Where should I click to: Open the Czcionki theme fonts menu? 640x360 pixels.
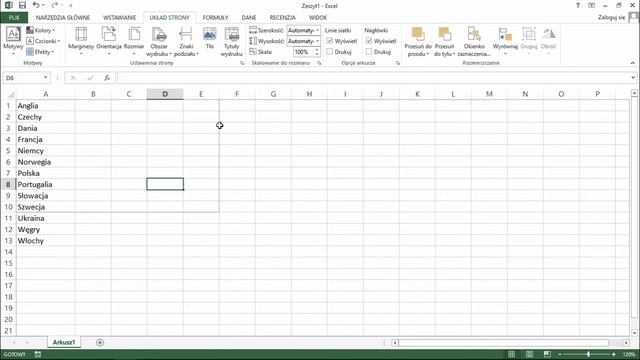43,41
